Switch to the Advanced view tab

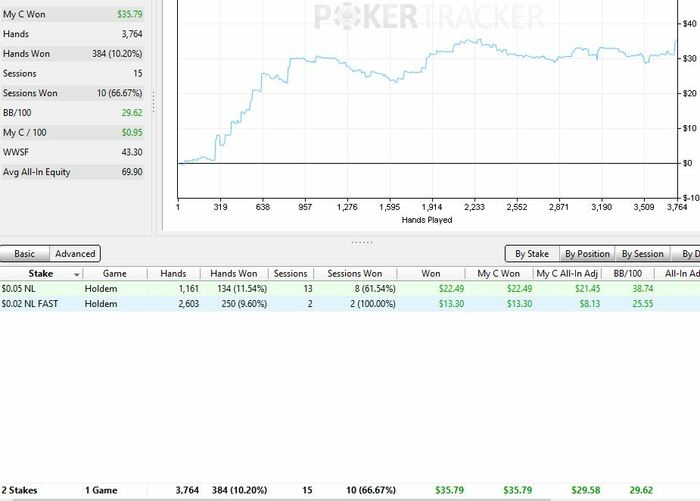pyautogui.click(x=75, y=254)
